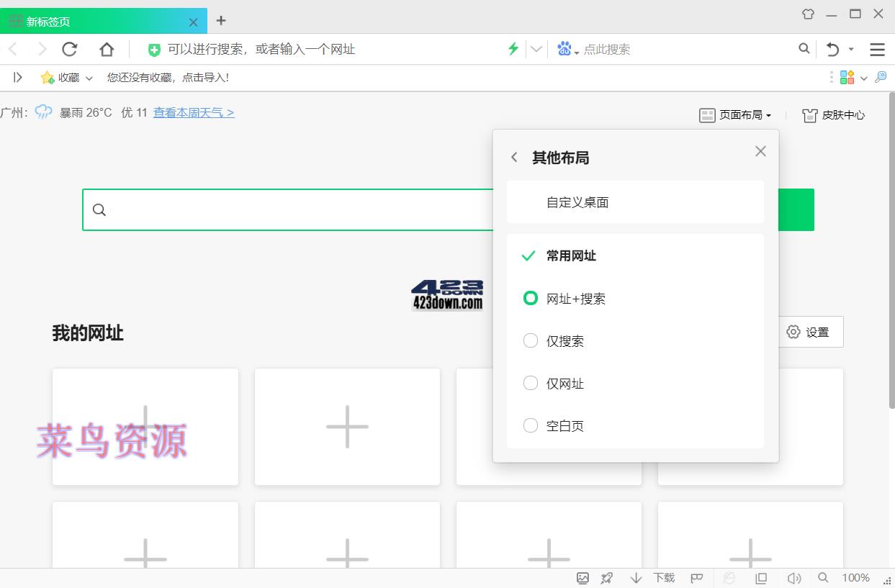The width and height of the screenshot is (895, 588).
Task: Click the download arrow in the status bar
Action: 635,577
